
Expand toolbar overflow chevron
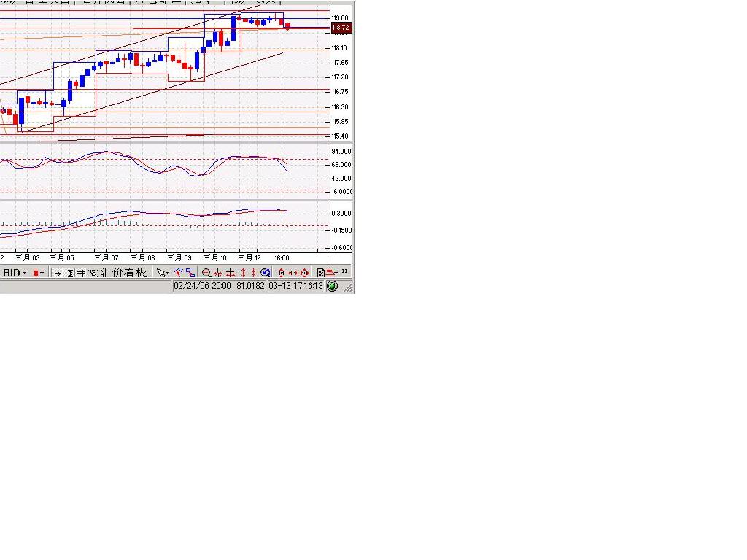[x=345, y=271]
